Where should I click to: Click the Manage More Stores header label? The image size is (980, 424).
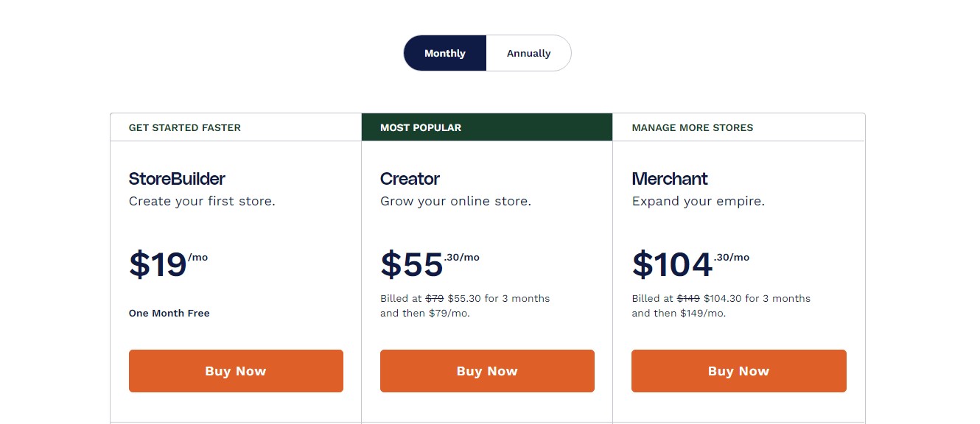point(693,127)
